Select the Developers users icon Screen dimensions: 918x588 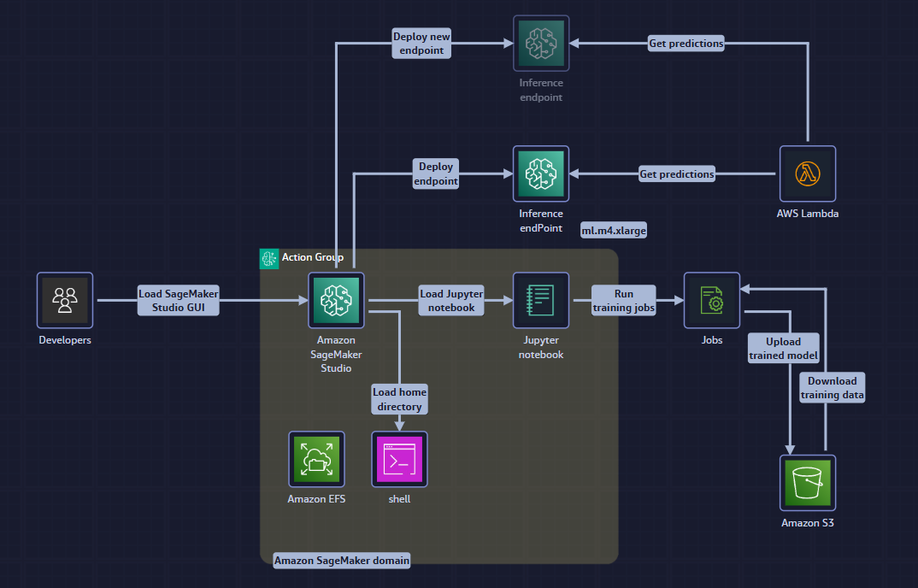pos(65,301)
